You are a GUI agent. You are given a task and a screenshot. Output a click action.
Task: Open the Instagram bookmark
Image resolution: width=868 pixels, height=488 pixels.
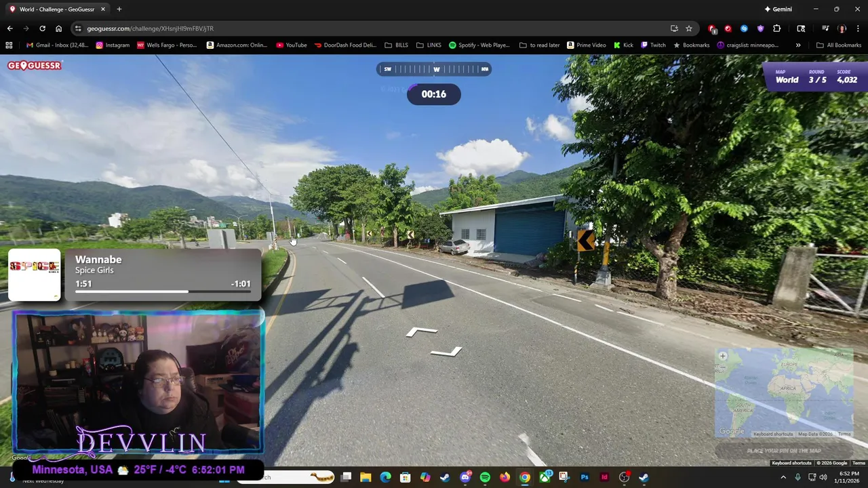[113, 45]
